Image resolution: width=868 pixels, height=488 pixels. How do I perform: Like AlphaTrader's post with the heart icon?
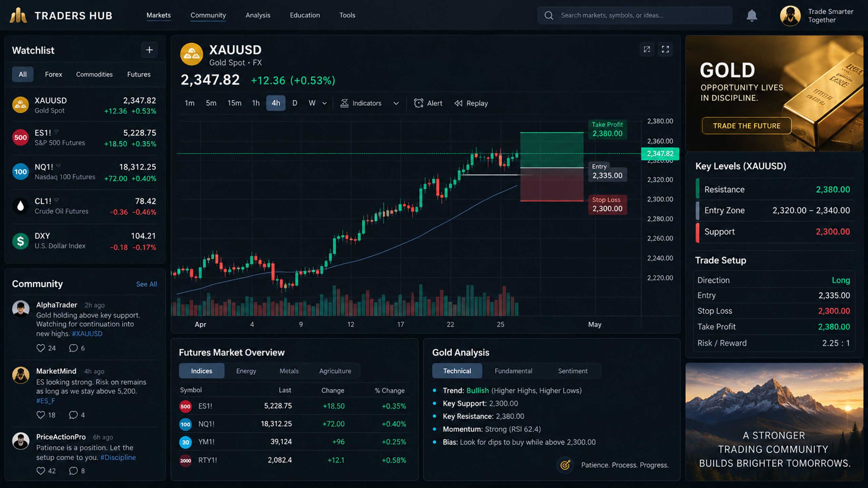tap(41, 348)
